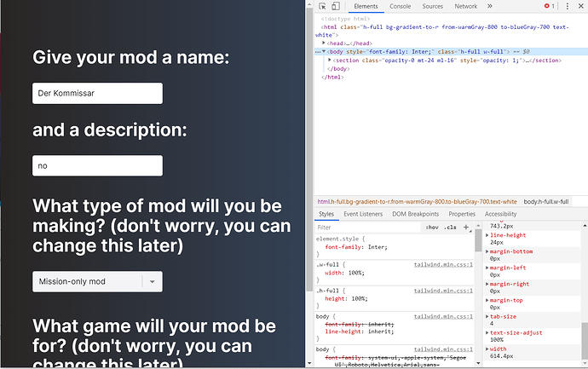Click the Styles pane scrollbar thumb
This screenshot has width=588, height=369.
478,240
